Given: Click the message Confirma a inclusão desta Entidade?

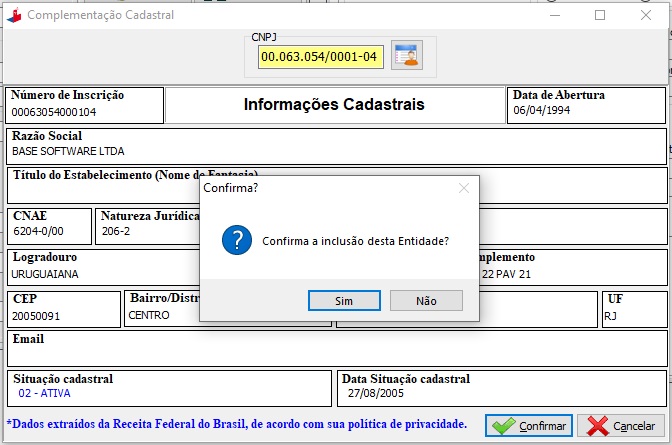Looking at the screenshot, I should [x=355, y=241].
